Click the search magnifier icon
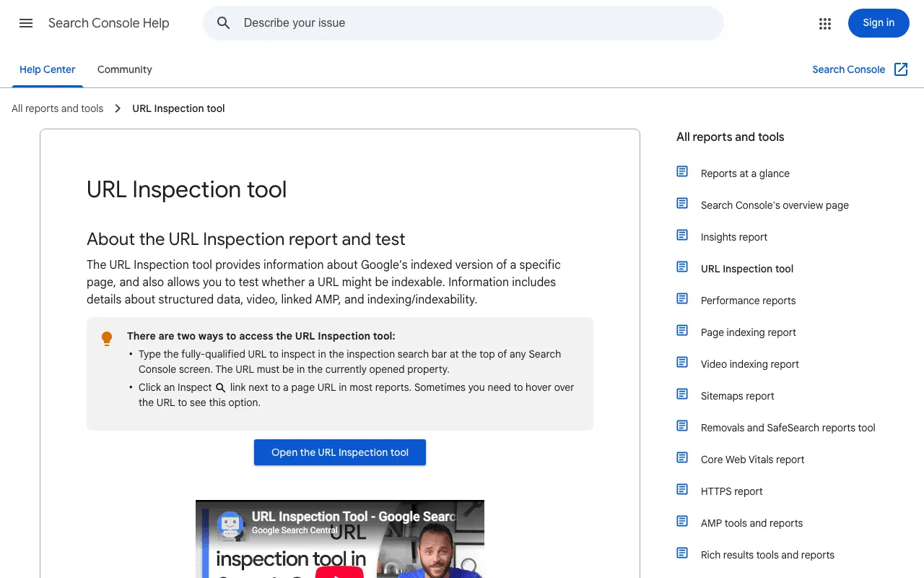 pos(224,23)
